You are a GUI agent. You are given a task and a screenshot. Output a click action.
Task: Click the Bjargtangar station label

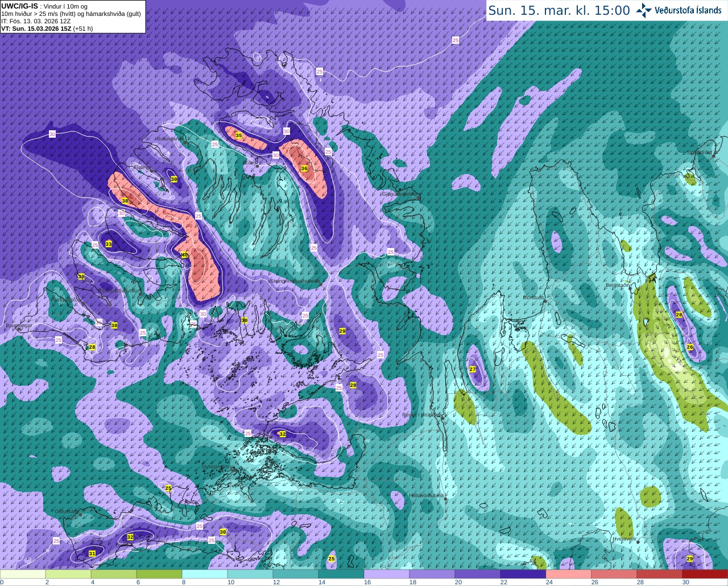(x=18, y=325)
